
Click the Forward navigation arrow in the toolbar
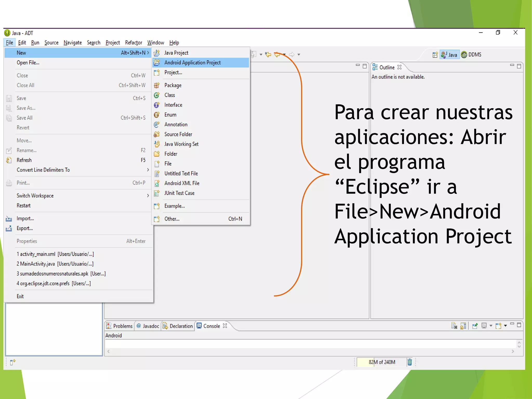click(292, 55)
